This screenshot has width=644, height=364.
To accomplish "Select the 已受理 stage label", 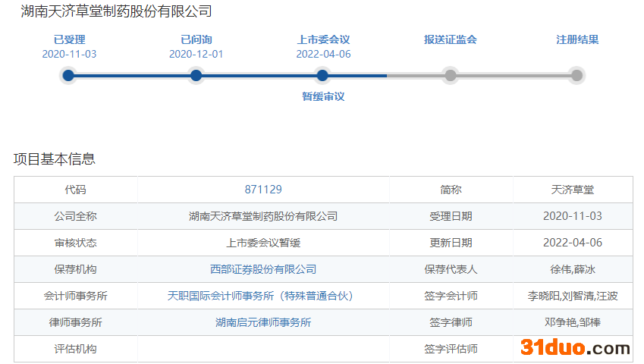I will [69, 39].
